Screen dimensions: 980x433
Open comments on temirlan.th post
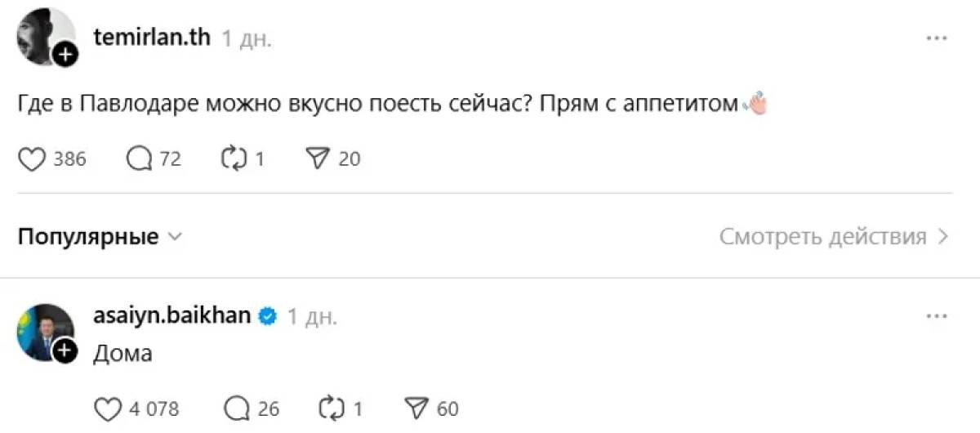(140, 159)
